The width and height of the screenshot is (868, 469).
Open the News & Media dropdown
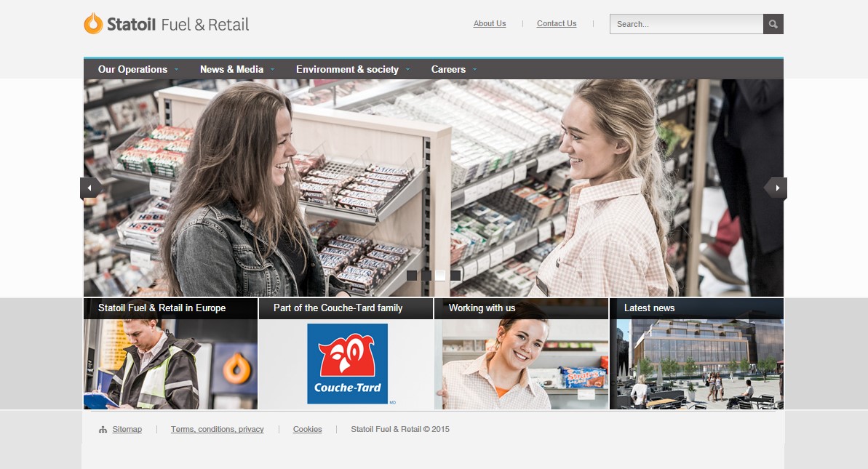(230, 69)
